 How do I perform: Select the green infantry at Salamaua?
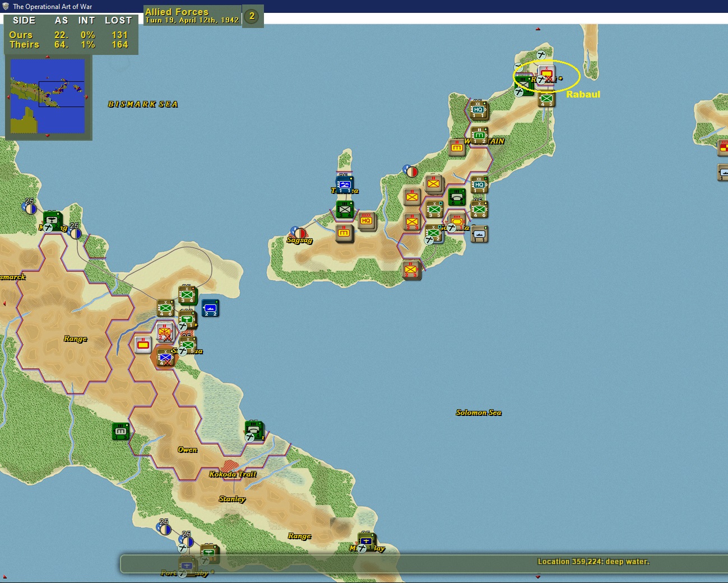pyautogui.click(x=188, y=344)
